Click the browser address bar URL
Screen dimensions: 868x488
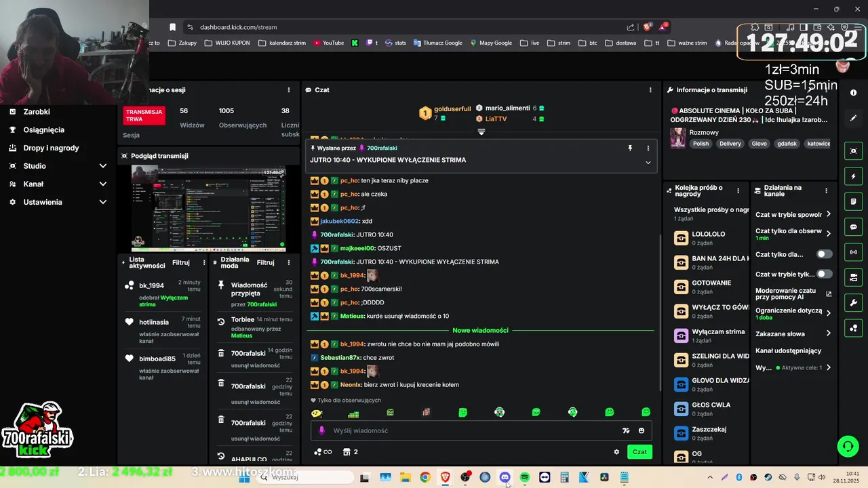[x=238, y=27]
